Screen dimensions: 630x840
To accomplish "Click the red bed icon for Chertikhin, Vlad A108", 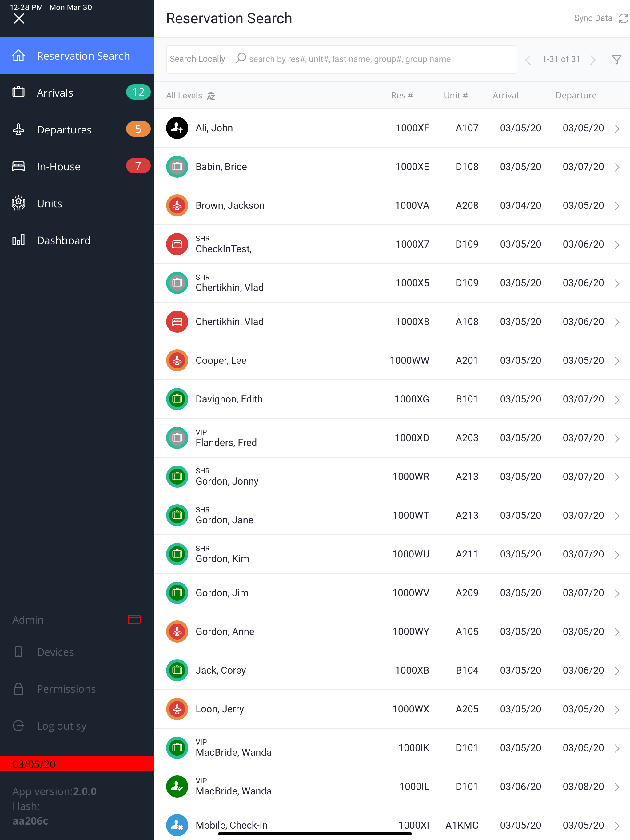I will (x=177, y=321).
